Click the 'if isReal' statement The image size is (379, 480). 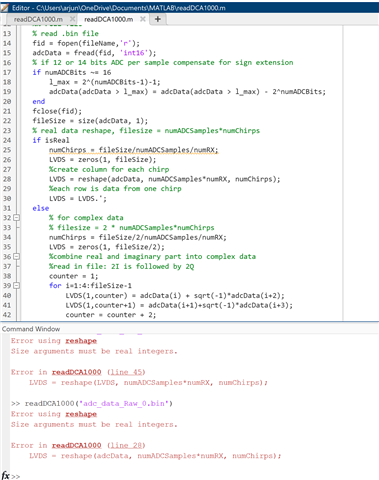pos(51,140)
